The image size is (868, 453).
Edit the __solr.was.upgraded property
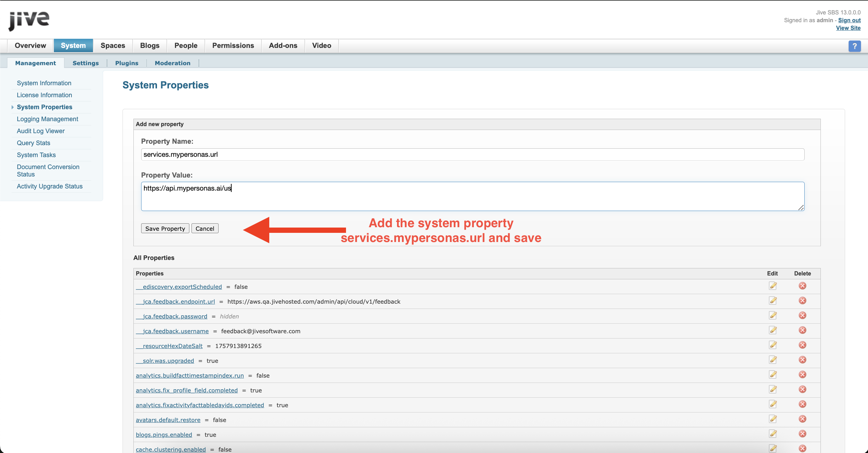point(773,360)
